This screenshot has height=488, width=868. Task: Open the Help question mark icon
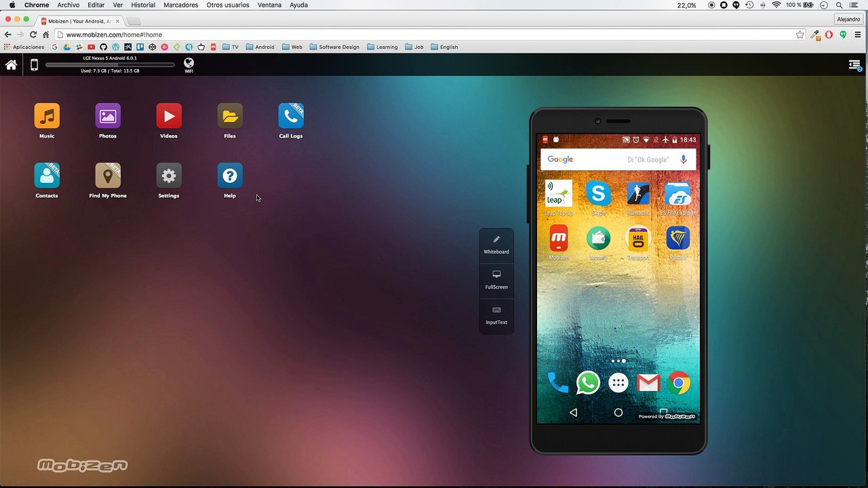pos(230,176)
